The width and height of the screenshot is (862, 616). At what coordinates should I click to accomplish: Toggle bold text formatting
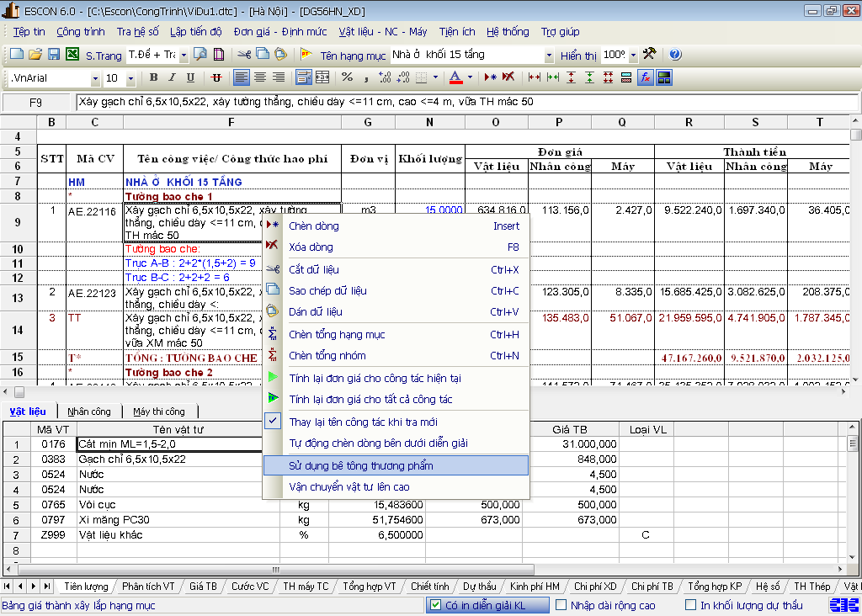(153, 77)
